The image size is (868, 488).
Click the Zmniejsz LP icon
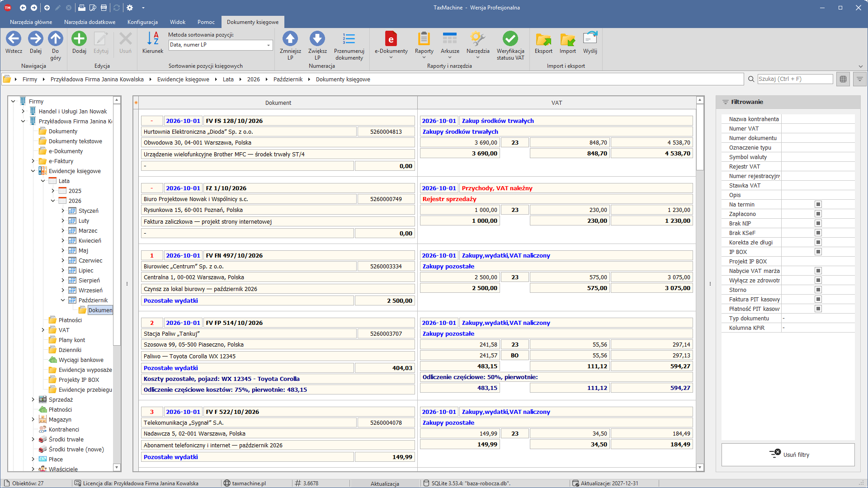pos(290,39)
